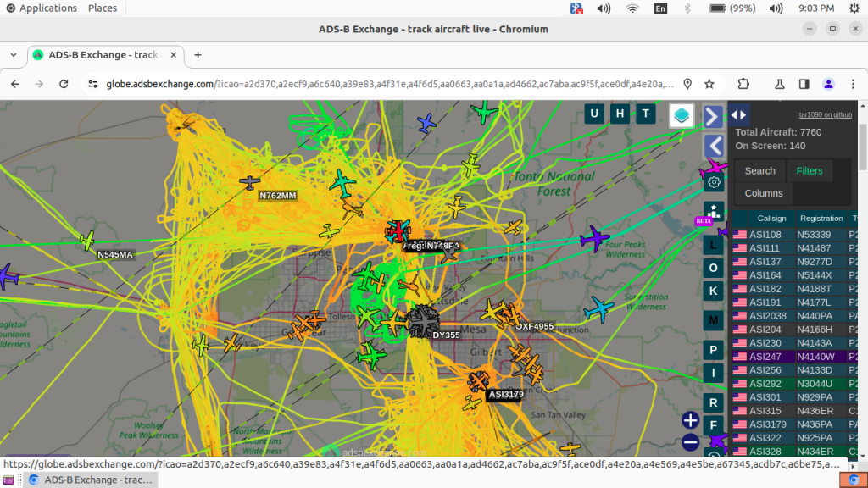Image resolution: width=868 pixels, height=488 pixels.
Task: Click the cyan aircraft near Superstition Wilderness
Action: tap(598, 308)
